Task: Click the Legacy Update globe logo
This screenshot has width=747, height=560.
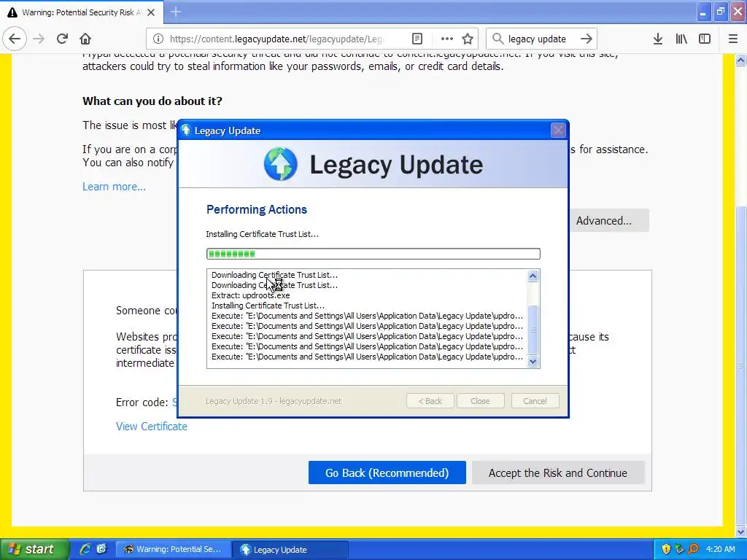Action: pyautogui.click(x=281, y=164)
